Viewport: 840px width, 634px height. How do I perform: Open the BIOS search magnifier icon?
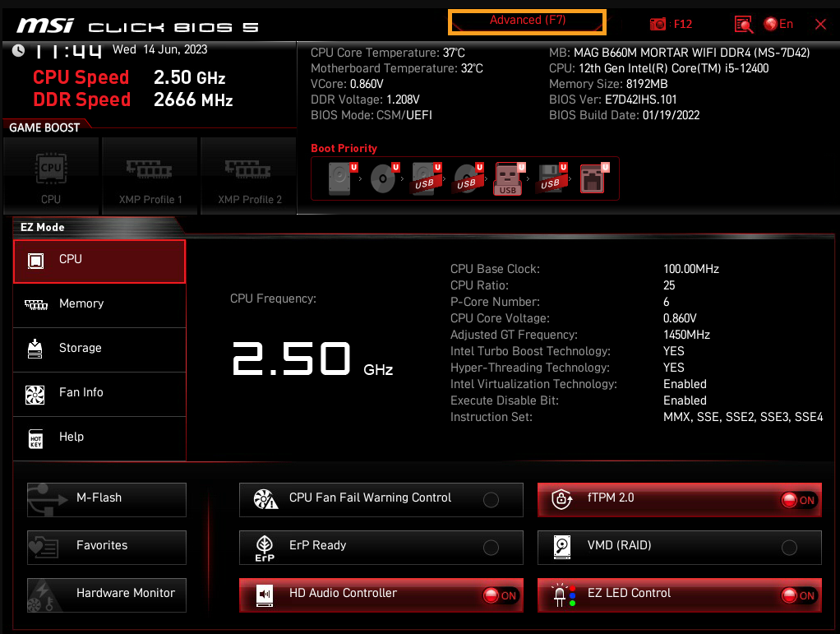coord(744,25)
